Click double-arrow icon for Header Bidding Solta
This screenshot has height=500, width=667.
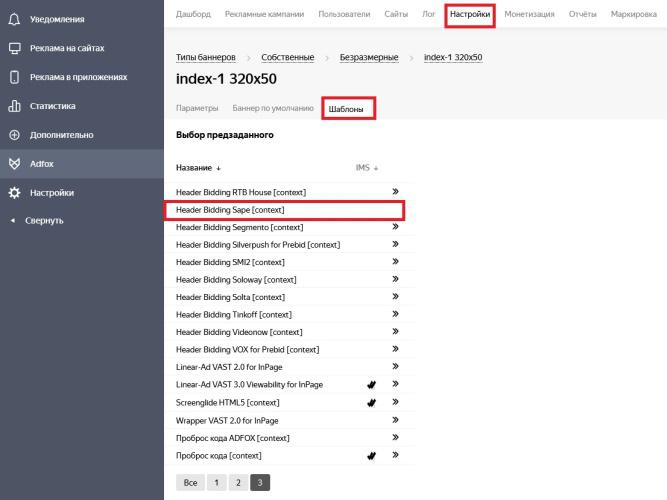coord(395,296)
